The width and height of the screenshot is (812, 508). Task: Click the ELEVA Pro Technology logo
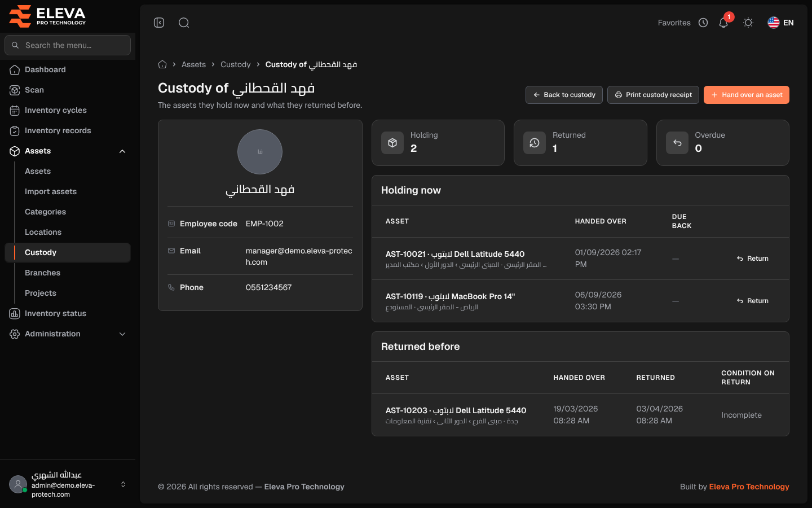47,16
